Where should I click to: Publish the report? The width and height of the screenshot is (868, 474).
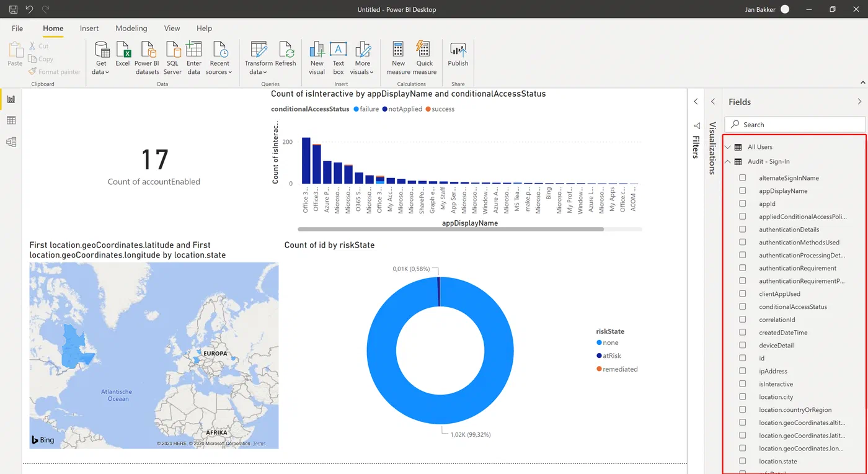pos(458,55)
